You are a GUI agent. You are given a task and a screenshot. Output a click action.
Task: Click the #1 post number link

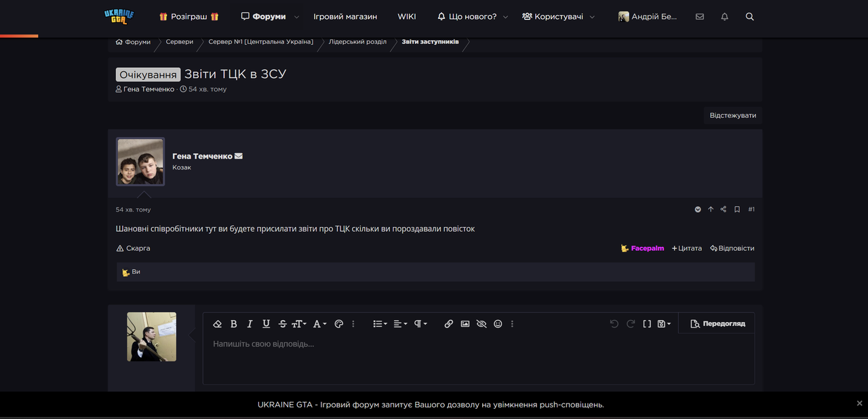(x=751, y=209)
